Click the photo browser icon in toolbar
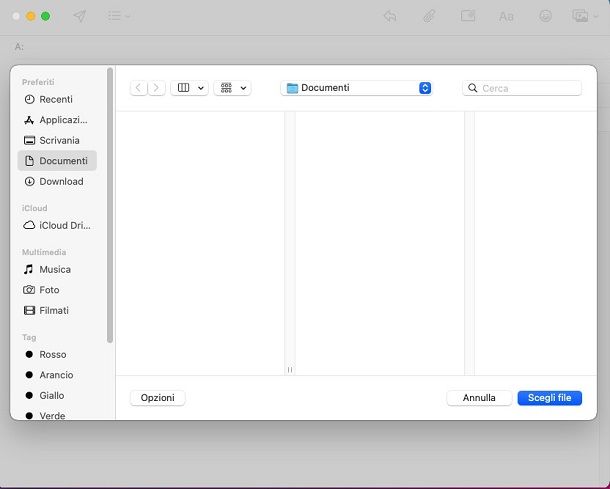 point(580,16)
